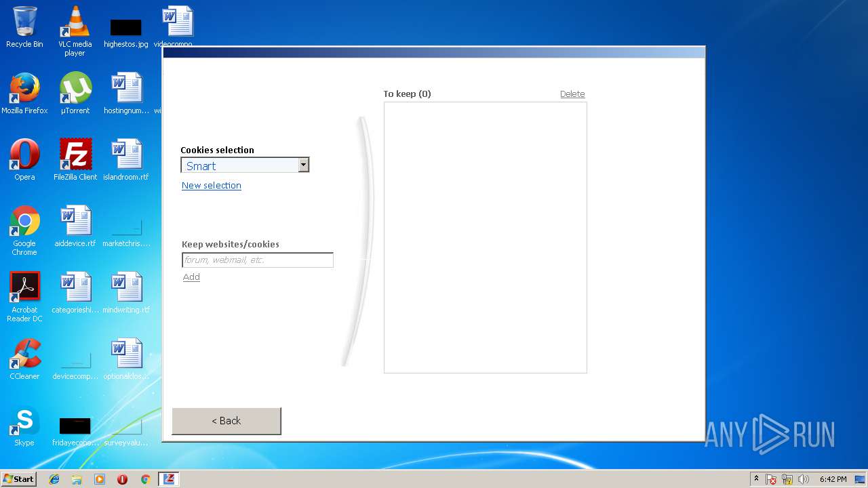Click the 6:42 PM taskbar clock
Image resolution: width=868 pixels, height=488 pixels.
[833, 479]
